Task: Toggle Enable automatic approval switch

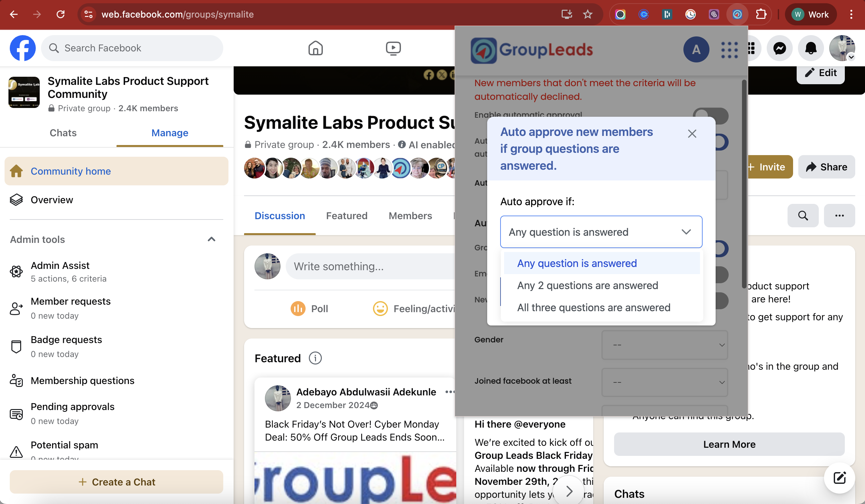Action: point(710,116)
